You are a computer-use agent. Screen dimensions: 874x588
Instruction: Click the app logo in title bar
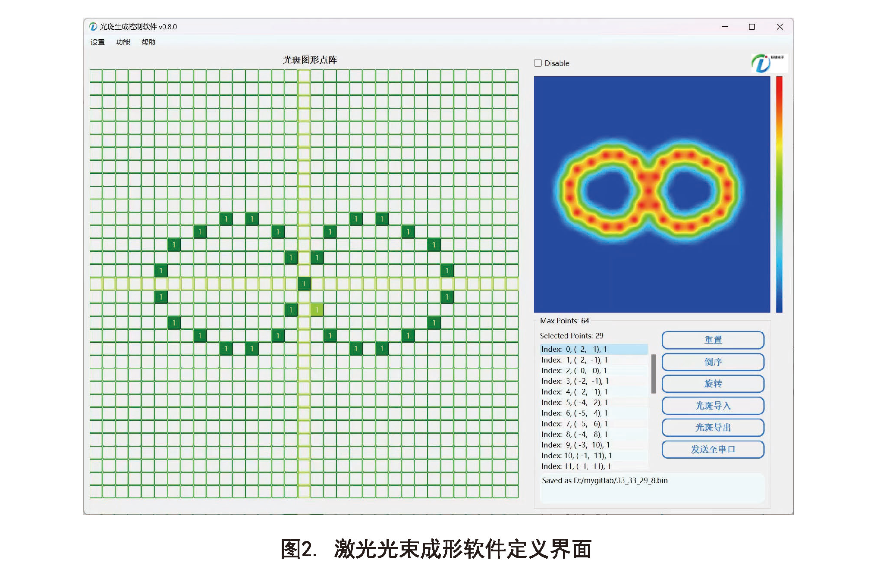tap(93, 27)
